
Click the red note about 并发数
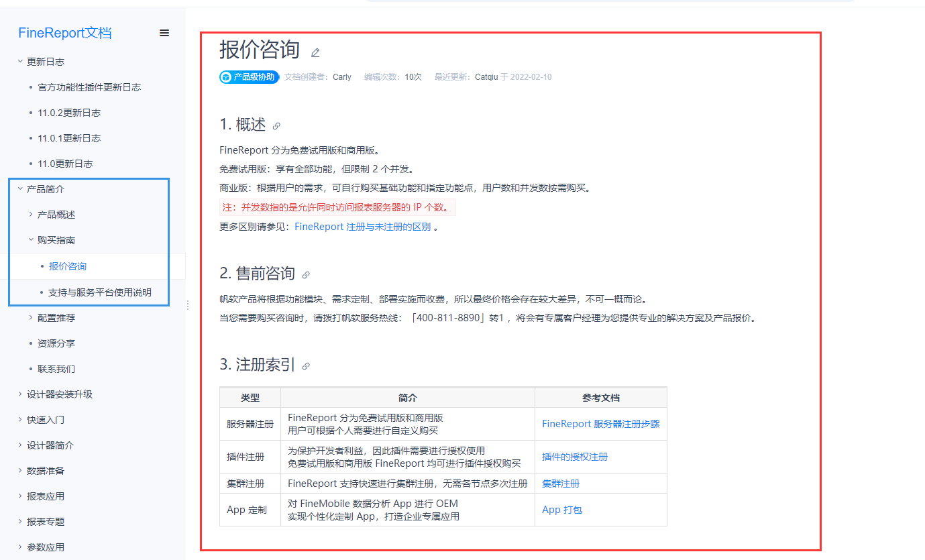click(x=337, y=207)
